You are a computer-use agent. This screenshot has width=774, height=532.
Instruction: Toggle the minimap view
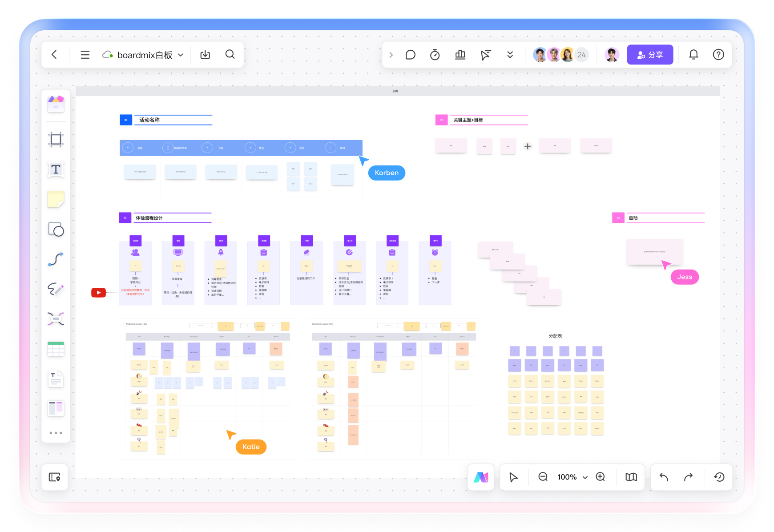(631, 477)
